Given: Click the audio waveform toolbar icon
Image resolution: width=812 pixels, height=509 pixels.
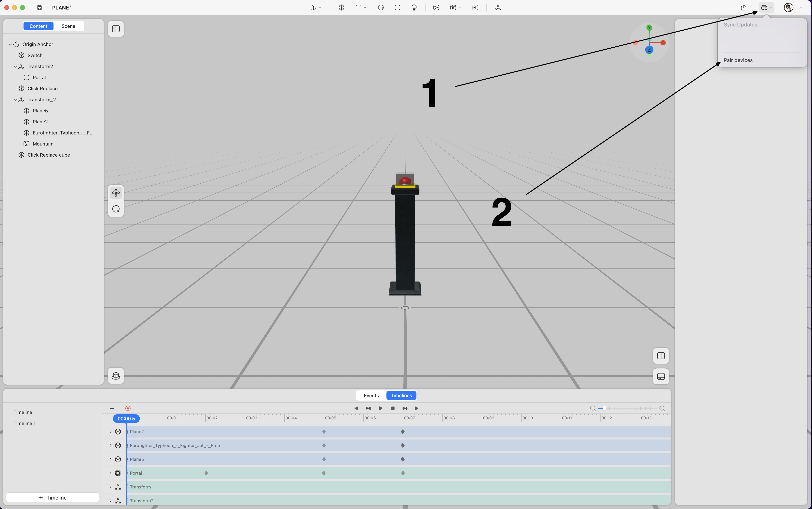Looking at the screenshot, I should click(x=475, y=8).
